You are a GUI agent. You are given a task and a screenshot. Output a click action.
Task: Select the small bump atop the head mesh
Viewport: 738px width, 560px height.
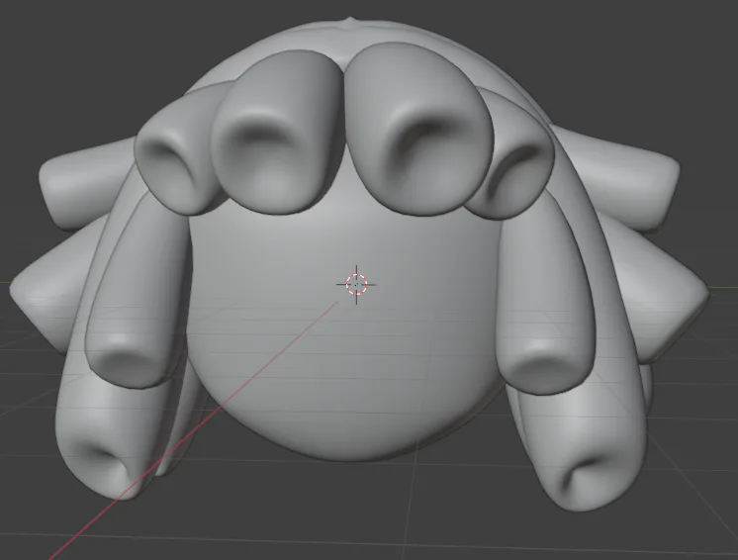pos(349,20)
